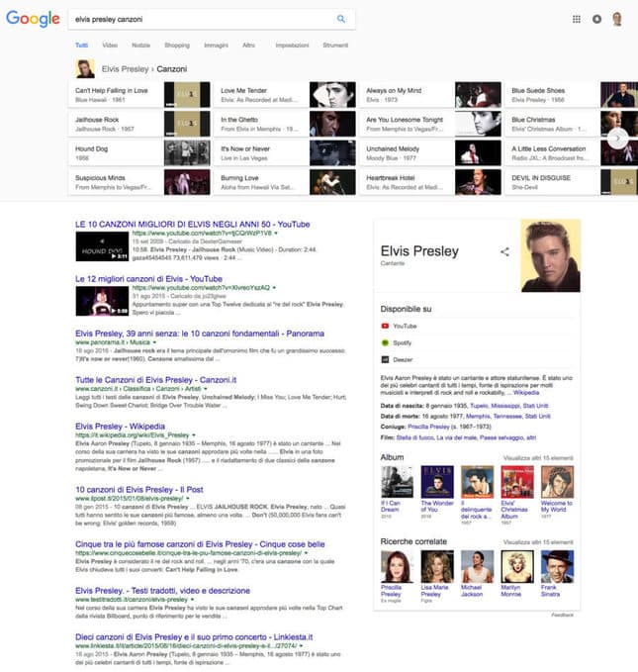Expand options arrow next to Wikipedia result URL
The image size is (638, 672).
click(x=194, y=435)
